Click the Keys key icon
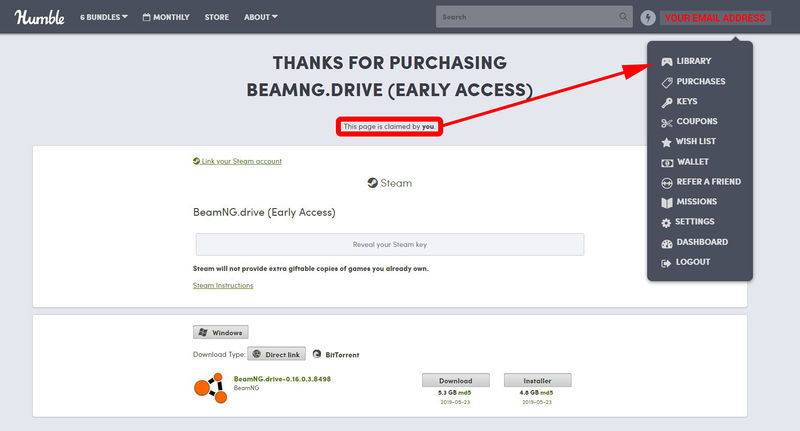This screenshot has width=800, height=431. [x=666, y=103]
